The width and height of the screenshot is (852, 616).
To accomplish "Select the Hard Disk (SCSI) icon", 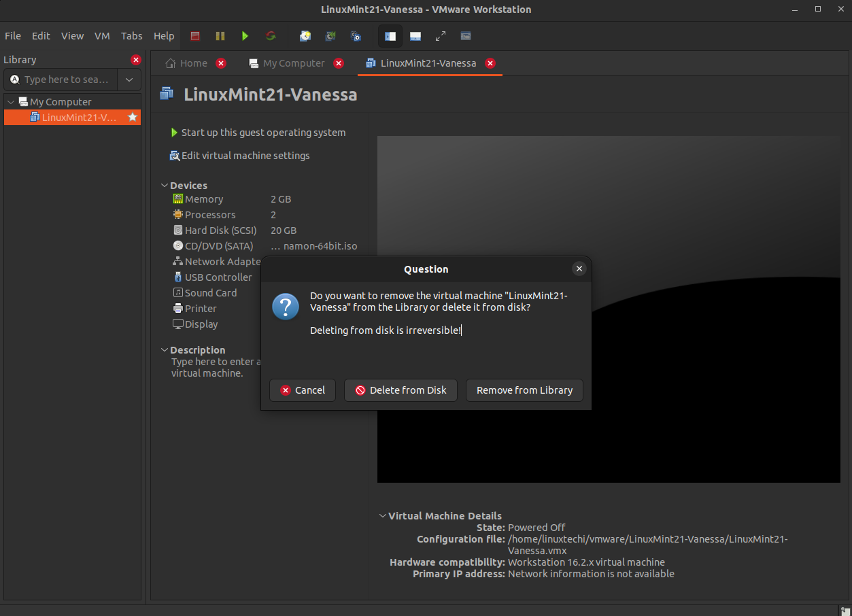I will (x=178, y=230).
